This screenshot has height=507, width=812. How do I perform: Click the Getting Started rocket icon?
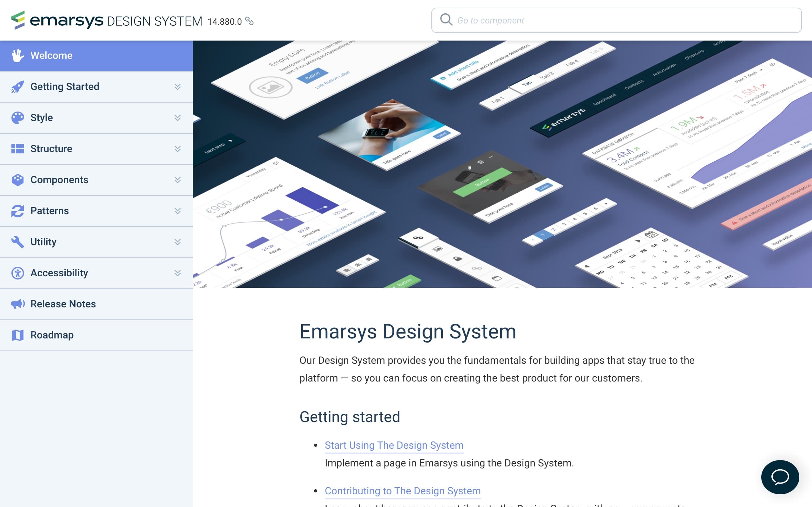point(18,87)
